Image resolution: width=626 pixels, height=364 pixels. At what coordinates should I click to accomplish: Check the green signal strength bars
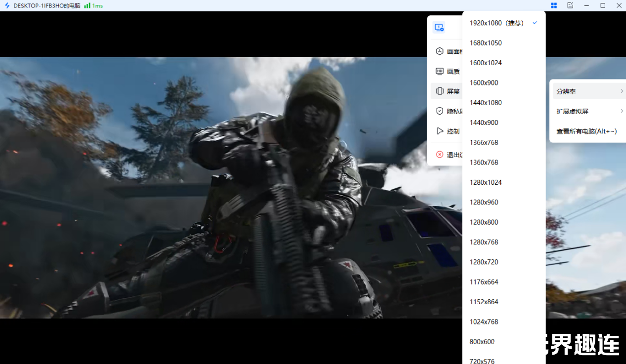click(x=87, y=5)
